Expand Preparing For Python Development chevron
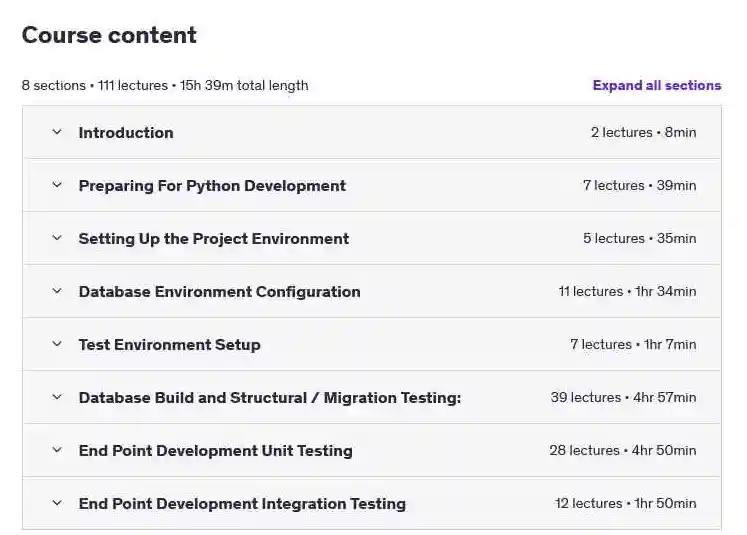Screen dimensions: 747x535 [x=57, y=185]
